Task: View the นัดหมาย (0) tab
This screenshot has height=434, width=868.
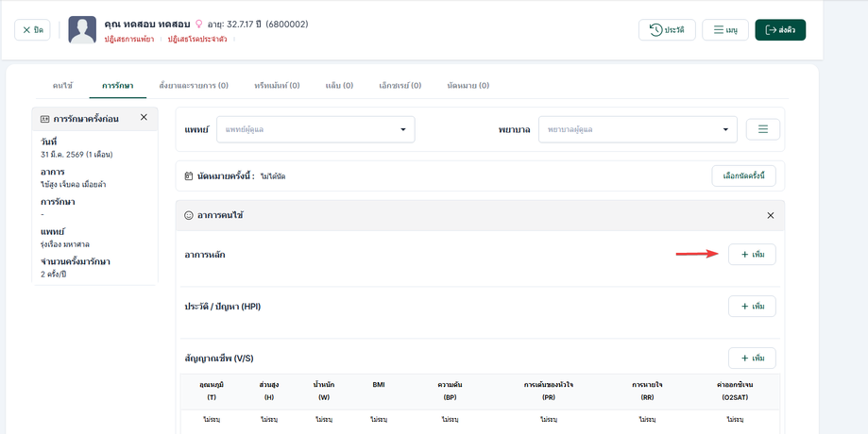Action: coord(468,86)
